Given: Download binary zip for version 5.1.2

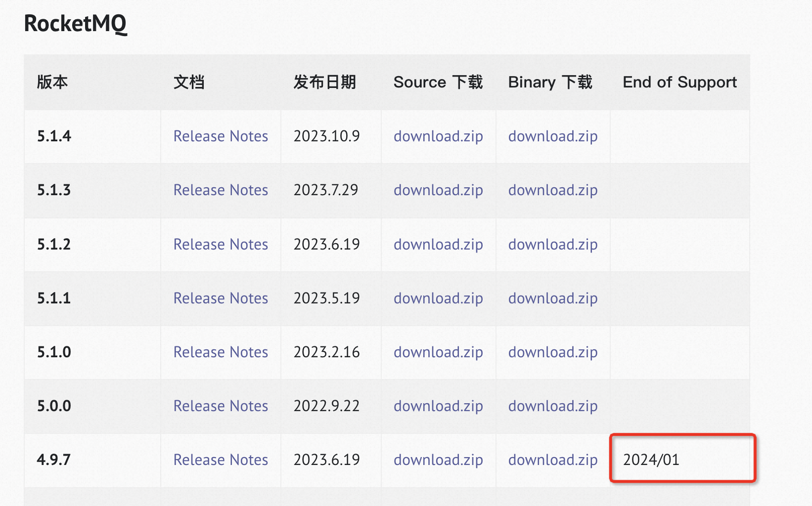Looking at the screenshot, I should (553, 244).
